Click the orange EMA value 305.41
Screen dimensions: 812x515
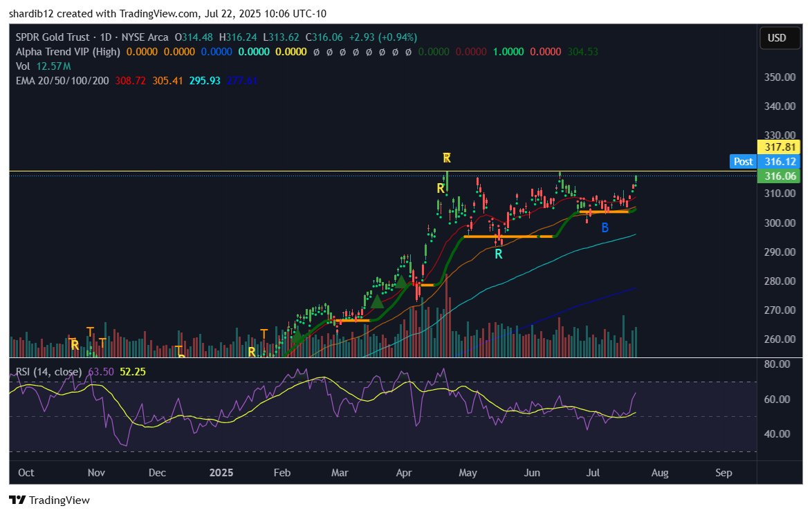(168, 81)
